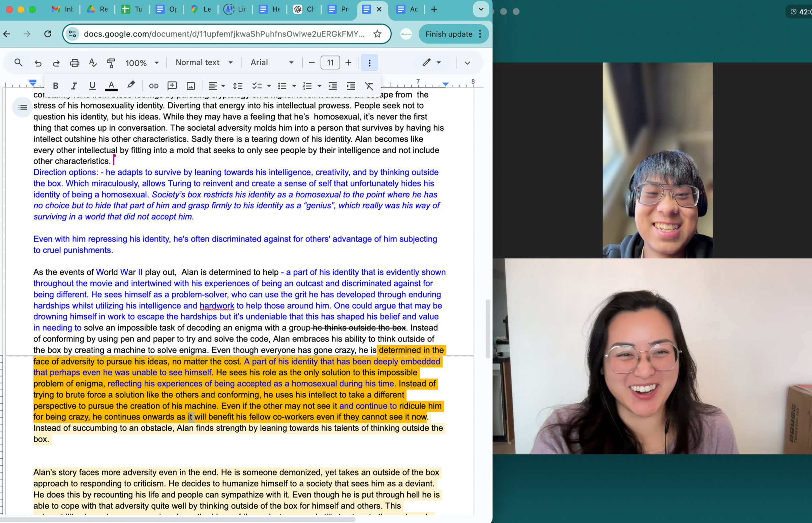Reload the page

point(48,34)
